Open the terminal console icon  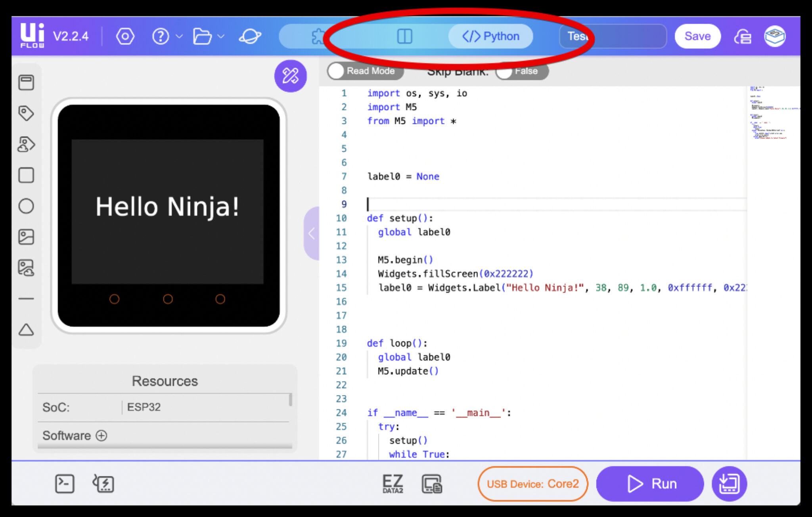click(65, 484)
